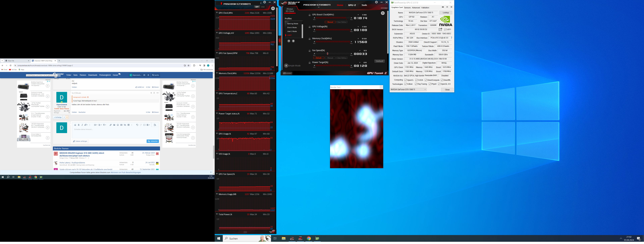Toggle the CUDA checkbox
The height and width of the screenshot is (244, 644).
click(x=416, y=80)
